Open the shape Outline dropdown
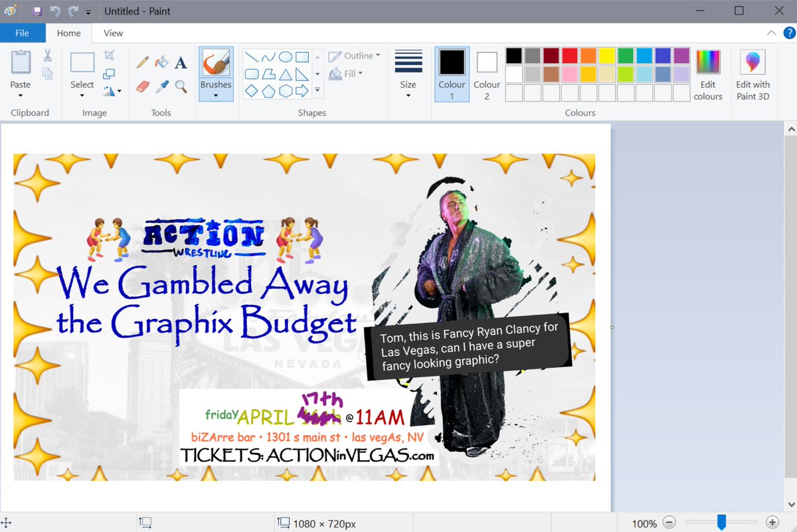This screenshot has height=532, width=797. point(355,56)
